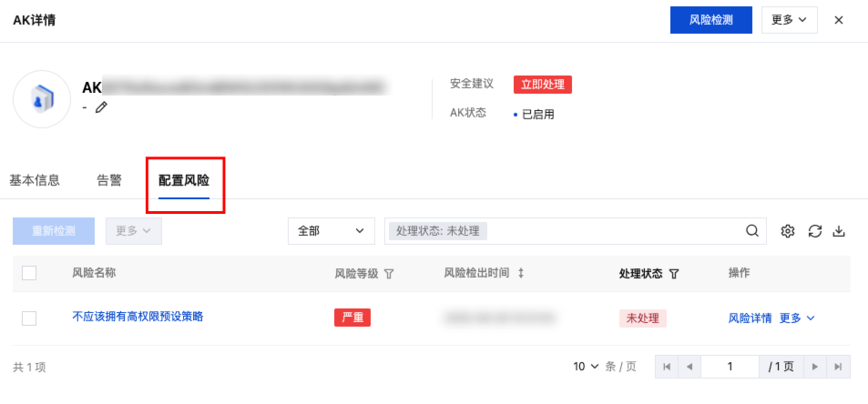Go to the last page of results
Screen dimensions: 868x404
coord(837,367)
